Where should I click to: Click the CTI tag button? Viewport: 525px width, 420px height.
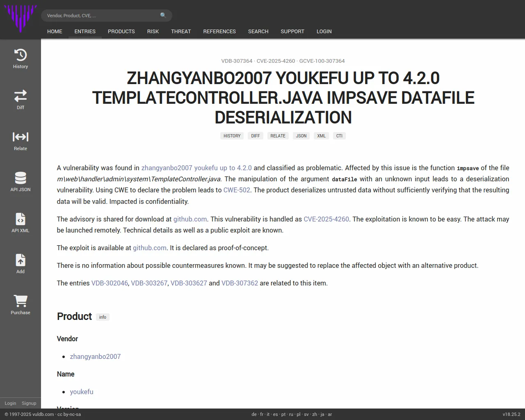pos(339,136)
